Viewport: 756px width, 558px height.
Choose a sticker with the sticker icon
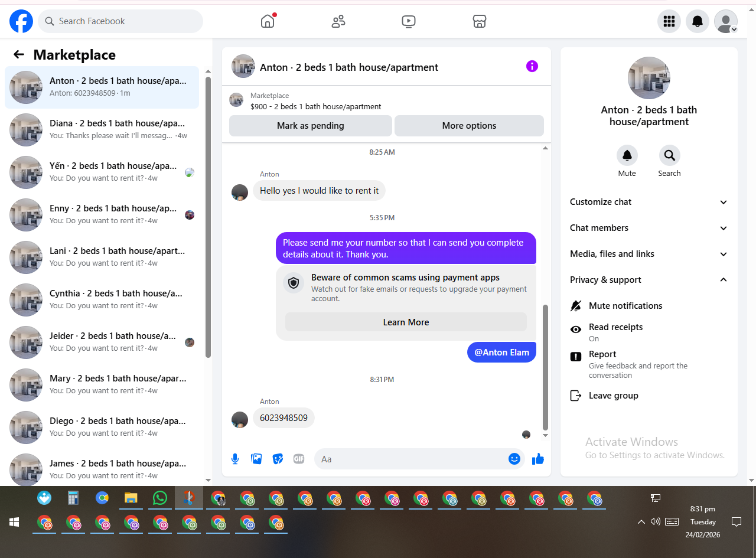(278, 459)
